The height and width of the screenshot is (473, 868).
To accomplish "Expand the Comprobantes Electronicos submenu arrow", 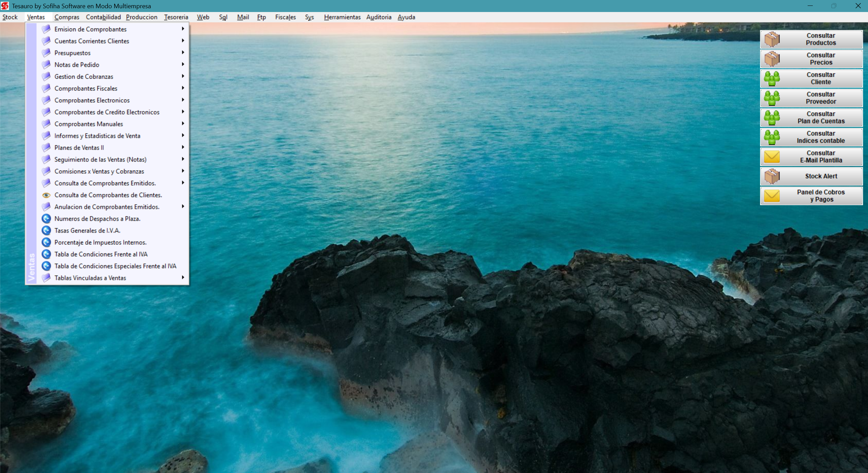I will pos(183,100).
